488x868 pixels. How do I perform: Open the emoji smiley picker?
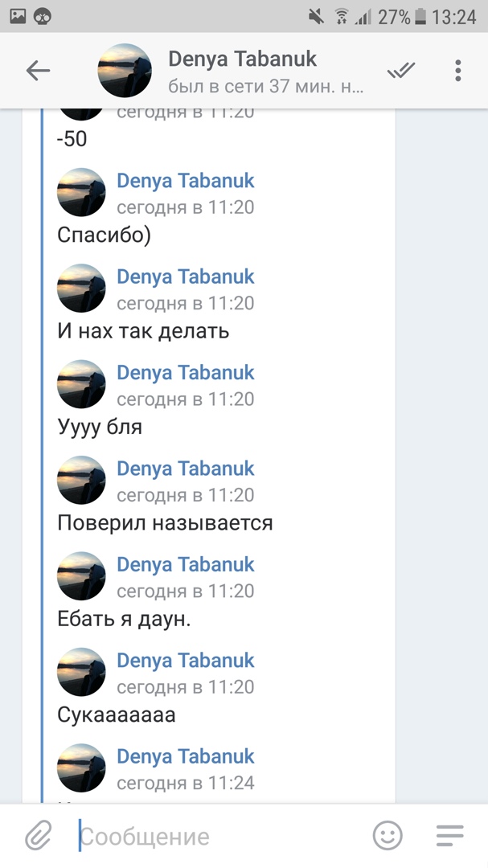click(388, 837)
